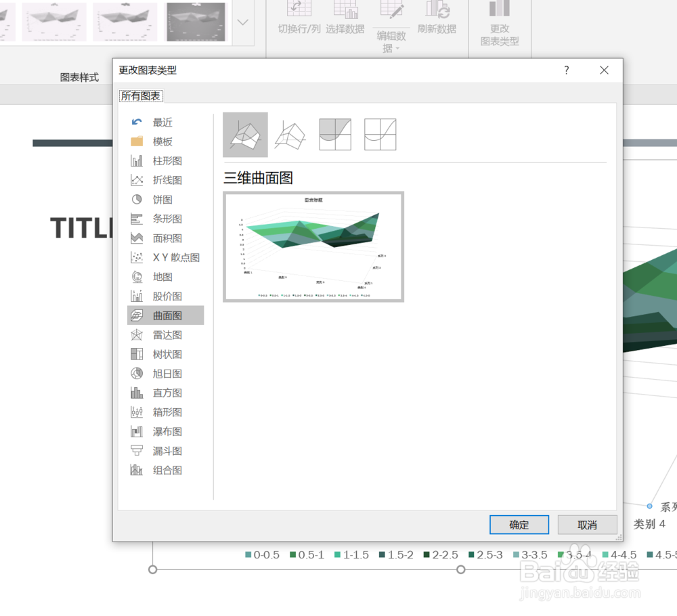Screen dimensions: 677x616
Task: Choose the 树状图 treemap category
Action: 165,355
